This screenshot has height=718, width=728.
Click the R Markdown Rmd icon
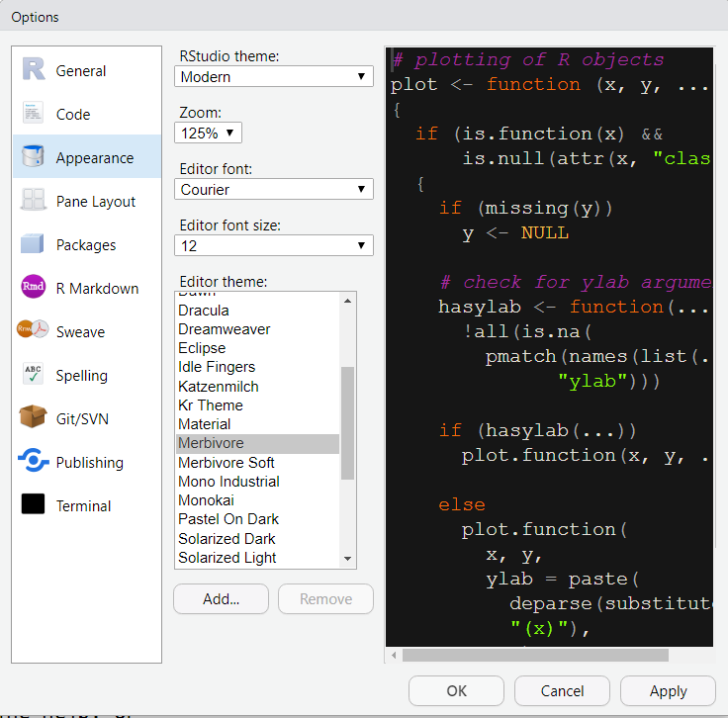point(34,288)
